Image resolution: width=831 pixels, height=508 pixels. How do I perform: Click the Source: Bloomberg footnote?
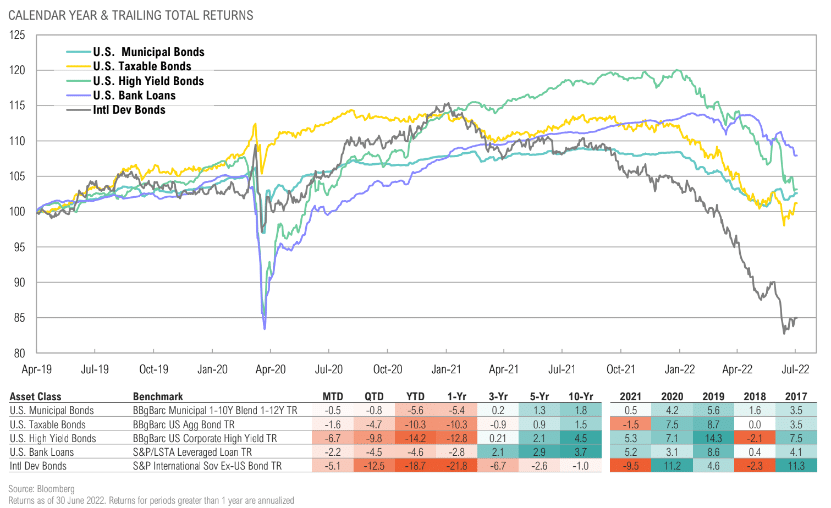pos(41,489)
